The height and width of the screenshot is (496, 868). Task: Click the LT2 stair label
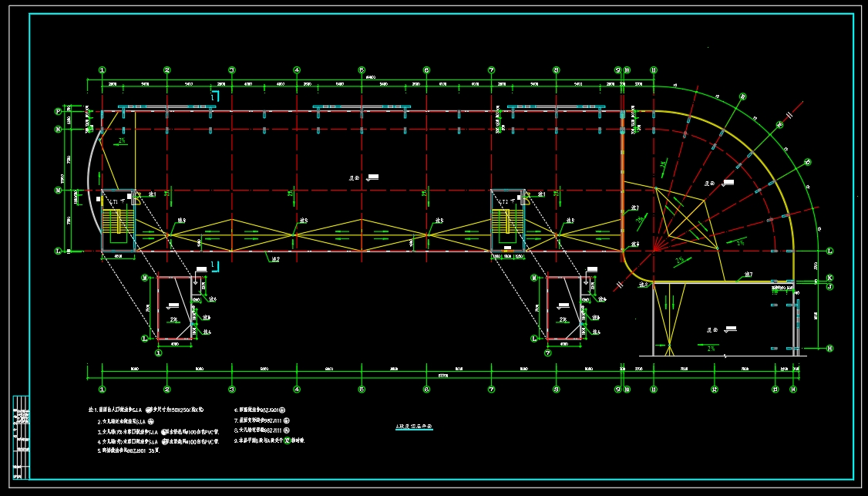pyautogui.click(x=503, y=202)
